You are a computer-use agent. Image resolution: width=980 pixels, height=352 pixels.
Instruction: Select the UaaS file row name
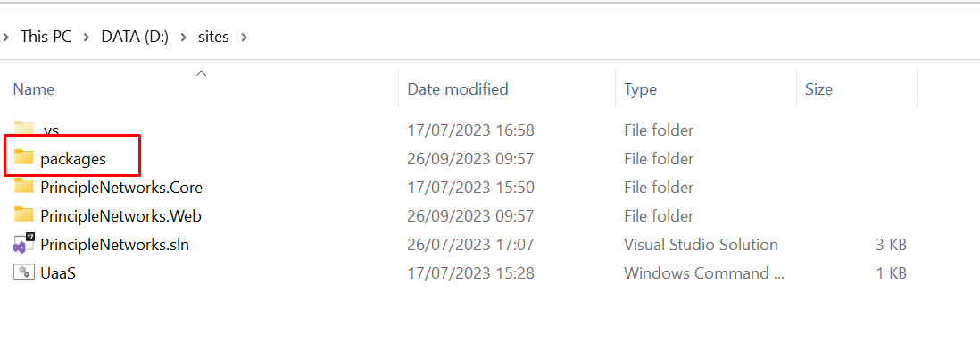point(58,273)
